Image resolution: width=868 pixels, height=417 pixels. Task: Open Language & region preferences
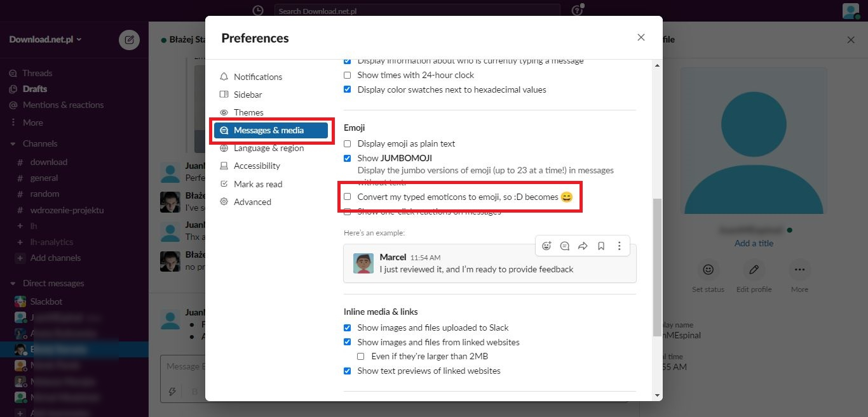point(271,148)
